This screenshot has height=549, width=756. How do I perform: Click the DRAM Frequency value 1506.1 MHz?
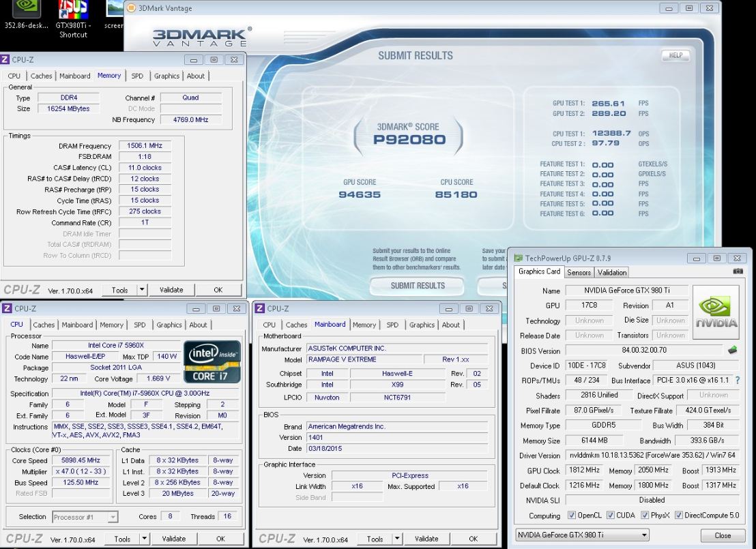[x=145, y=145]
